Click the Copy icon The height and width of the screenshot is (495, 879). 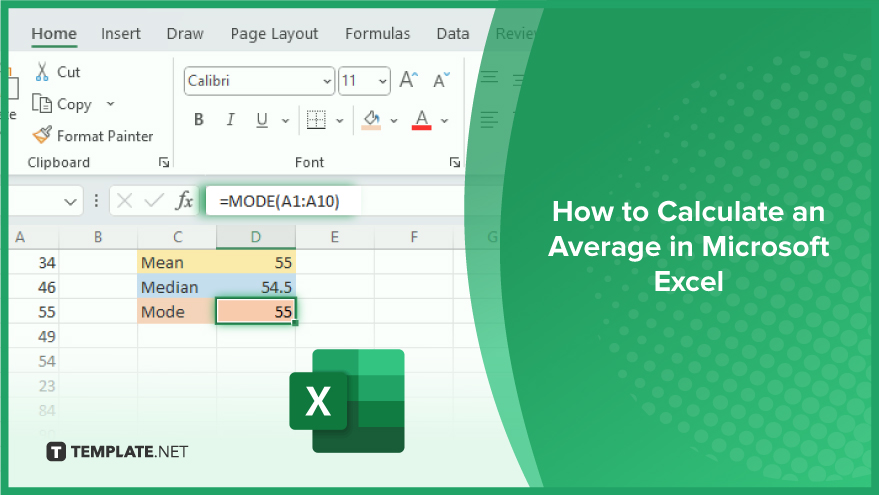[x=41, y=103]
